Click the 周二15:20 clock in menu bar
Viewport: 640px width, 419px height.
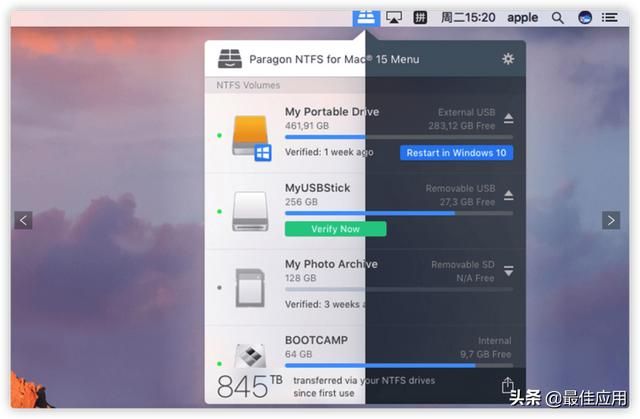(x=468, y=18)
